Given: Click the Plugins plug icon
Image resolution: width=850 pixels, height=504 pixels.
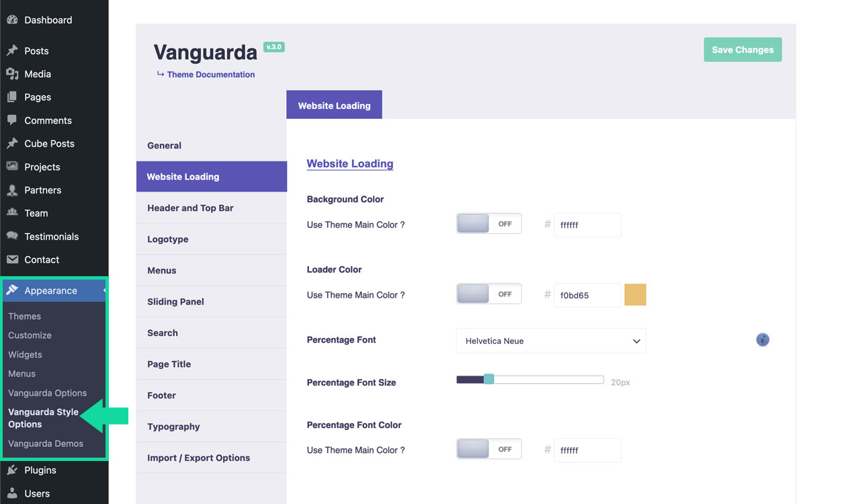Looking at the screenshot, I should pos(12,470).
